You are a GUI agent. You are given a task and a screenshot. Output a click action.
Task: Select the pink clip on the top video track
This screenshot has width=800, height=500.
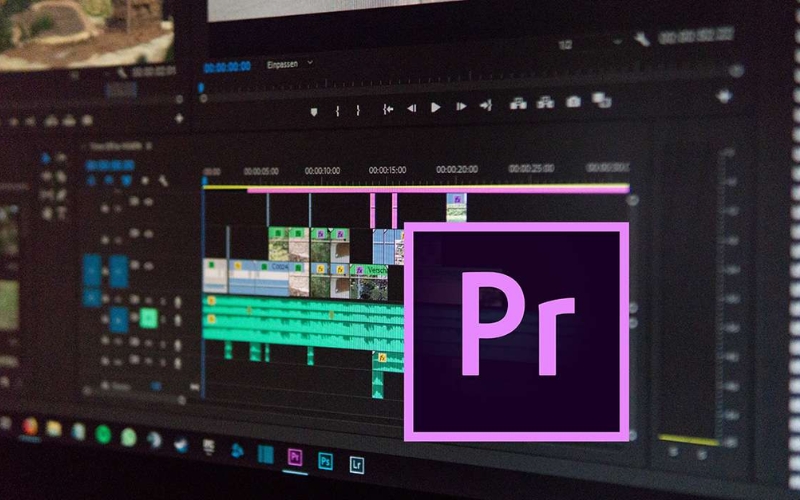(x=456, y=200)
